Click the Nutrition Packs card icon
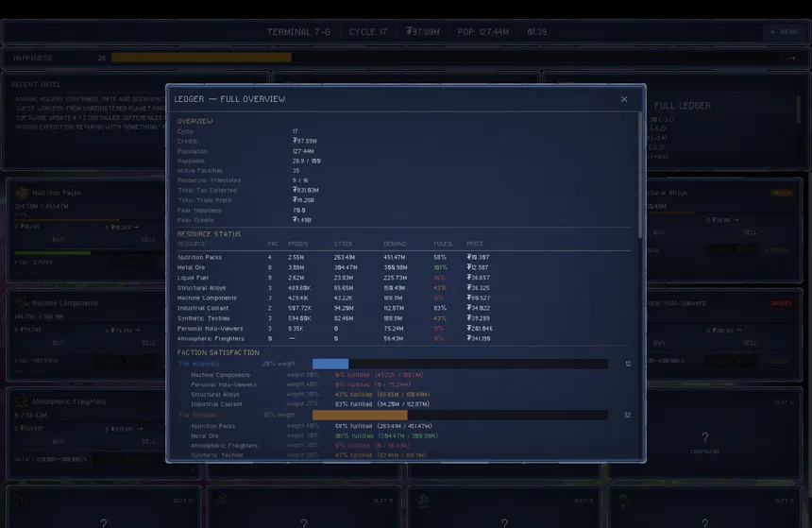This screenshot has height=528, width=812. (21, 193)
